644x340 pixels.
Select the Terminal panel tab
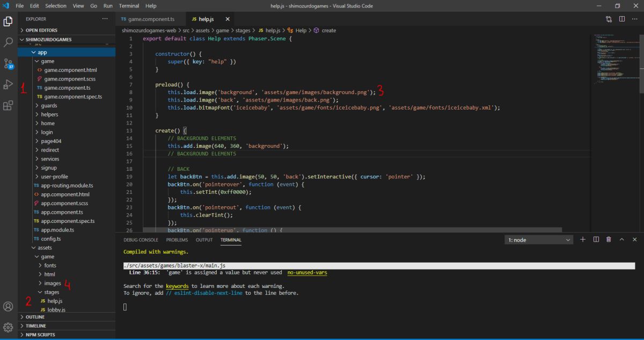pyautogui.click(x=231, y=240)
